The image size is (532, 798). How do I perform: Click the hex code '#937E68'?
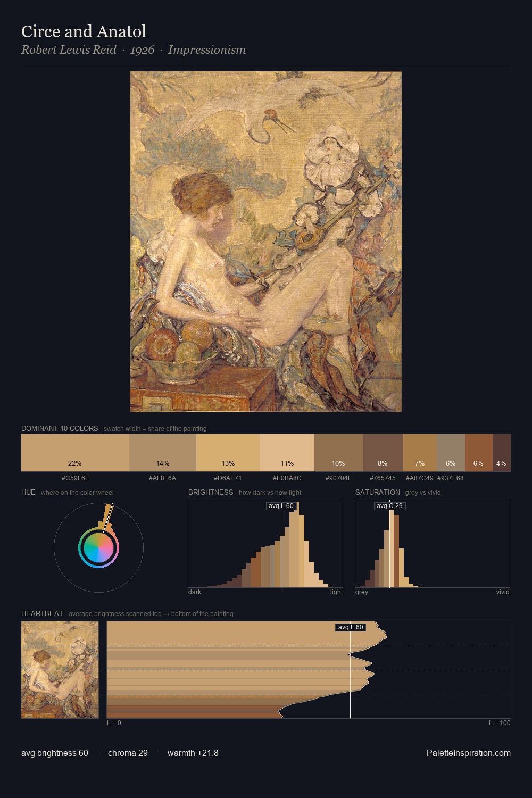click(x=450, y=478)
